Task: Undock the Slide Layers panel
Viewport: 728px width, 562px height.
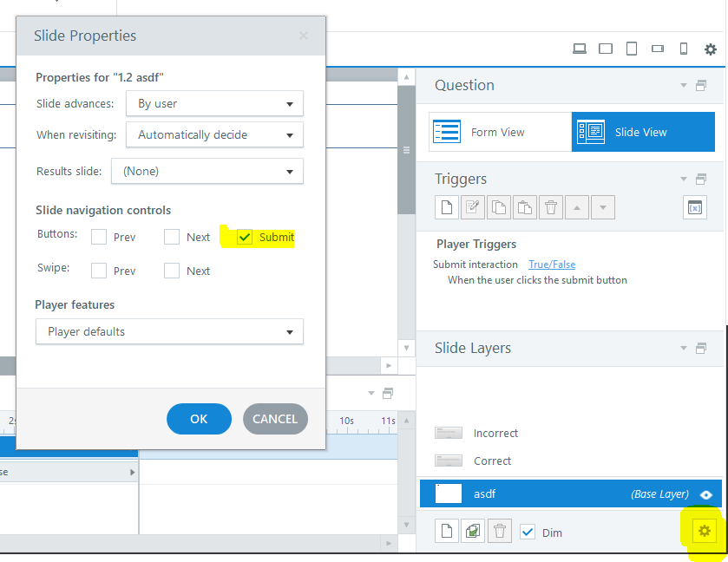Action: pos(701,348)
